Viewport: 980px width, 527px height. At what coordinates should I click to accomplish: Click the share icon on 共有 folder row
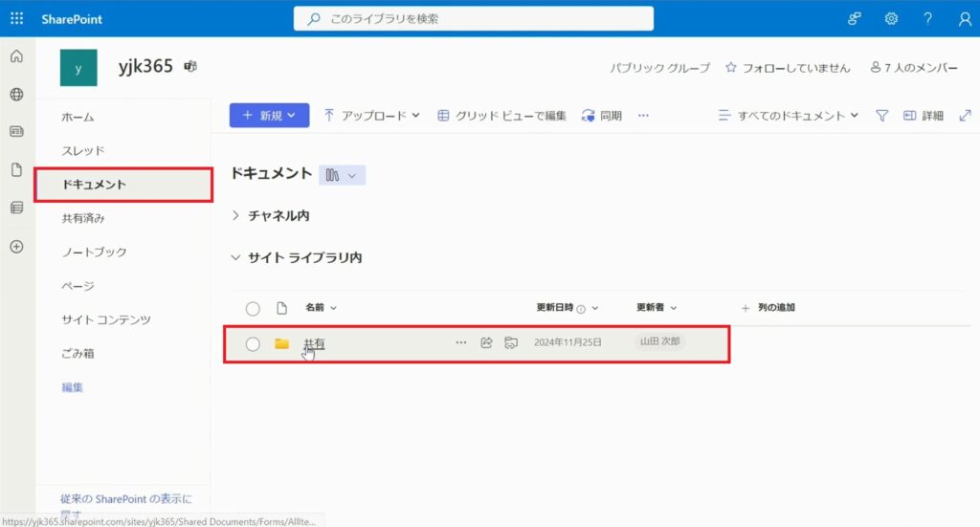tap(486, 343)
